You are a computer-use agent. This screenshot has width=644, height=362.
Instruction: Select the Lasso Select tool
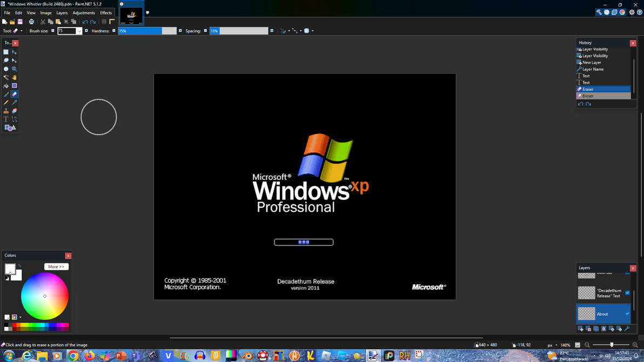point(6,61)
